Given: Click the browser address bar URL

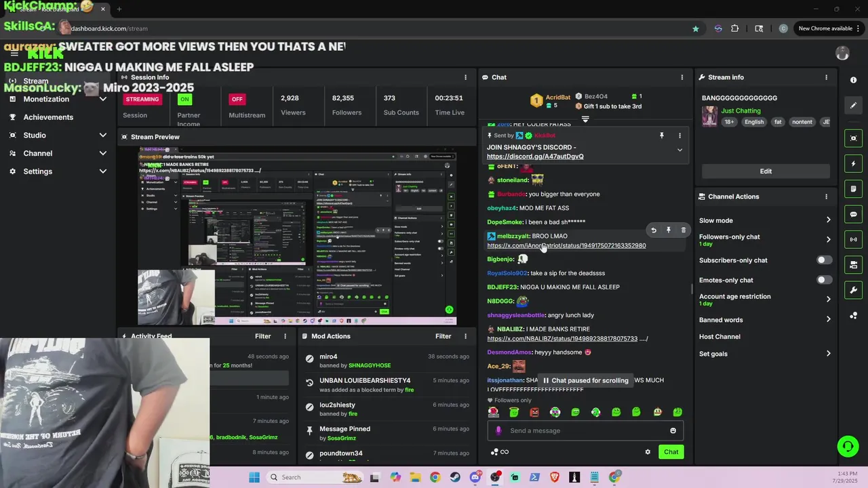Looking at the screenshot, I should click(109, 28).
